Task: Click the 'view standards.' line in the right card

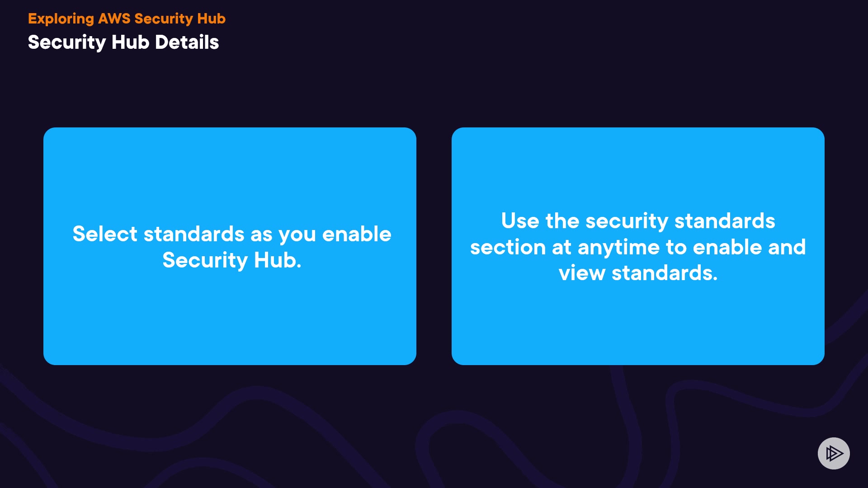Action: 638,273
